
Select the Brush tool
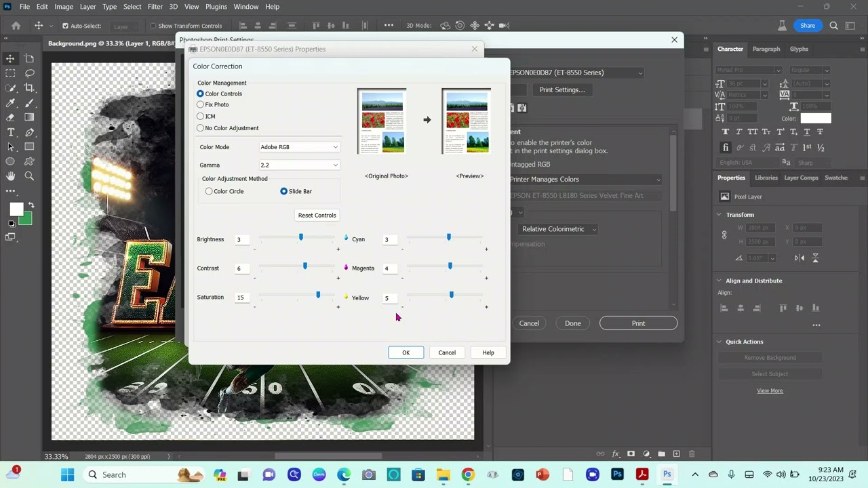[x=29, y=103]
